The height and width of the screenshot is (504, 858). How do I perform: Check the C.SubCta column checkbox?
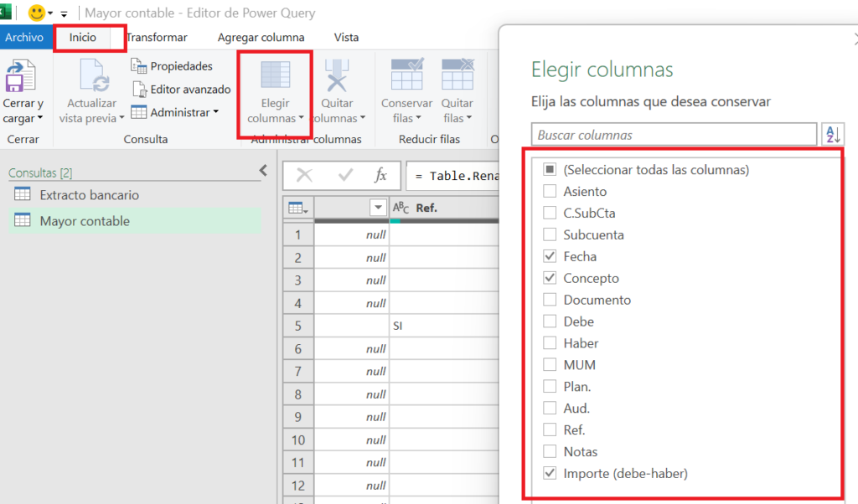click(550, 213)
